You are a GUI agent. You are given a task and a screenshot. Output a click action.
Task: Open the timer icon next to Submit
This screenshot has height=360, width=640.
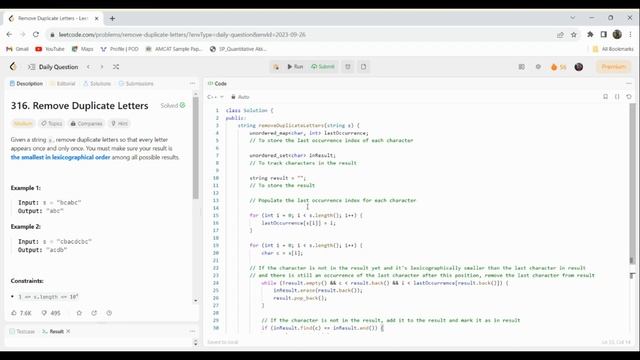coord(348,67)
